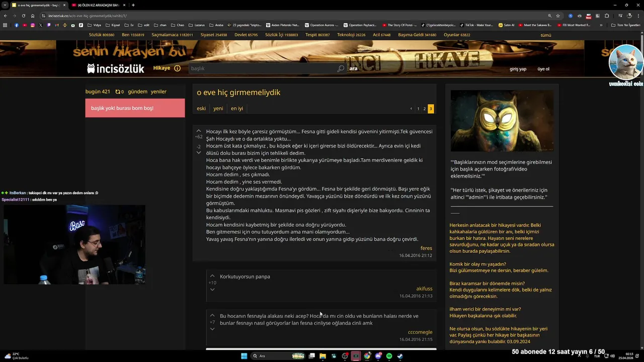This screenshot has height=362, width=644.
Task: Click the search magnifier icon beside başlık field
Action: tap(341, 68)
